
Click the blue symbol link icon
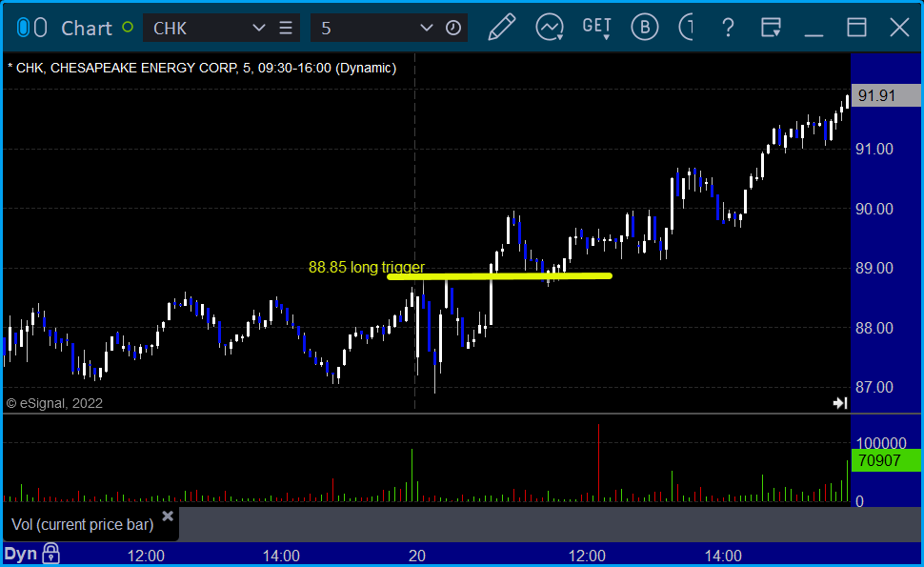23,28
